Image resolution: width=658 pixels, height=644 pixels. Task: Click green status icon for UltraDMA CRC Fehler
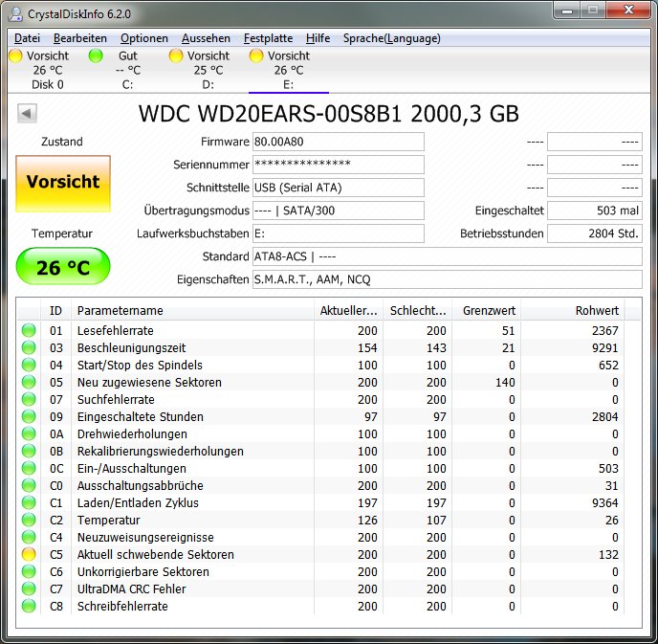point(29,588)
